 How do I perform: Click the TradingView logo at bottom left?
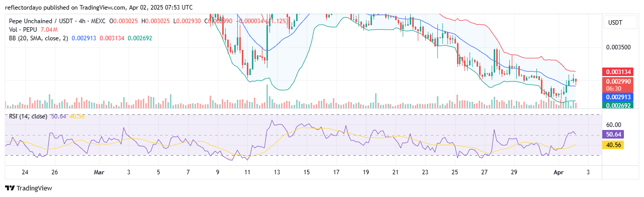[x=28, y=188]
